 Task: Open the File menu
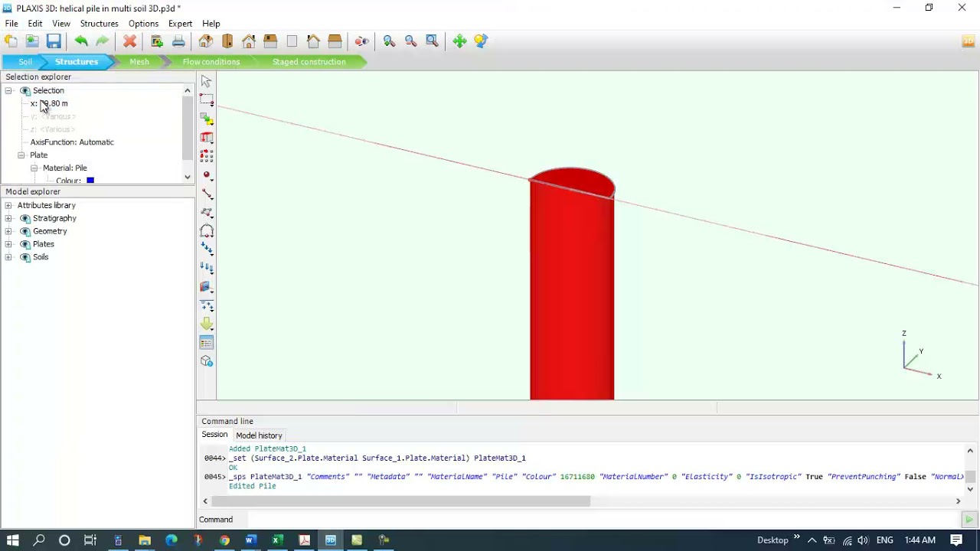11,24
